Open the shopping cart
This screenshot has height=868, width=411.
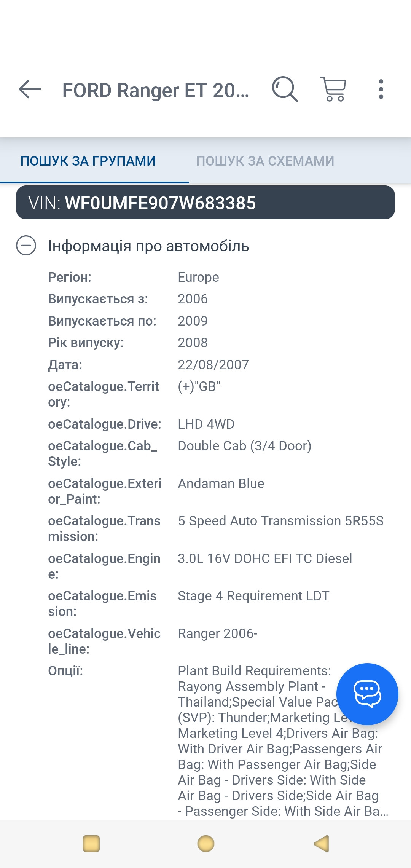coord(334,89)
